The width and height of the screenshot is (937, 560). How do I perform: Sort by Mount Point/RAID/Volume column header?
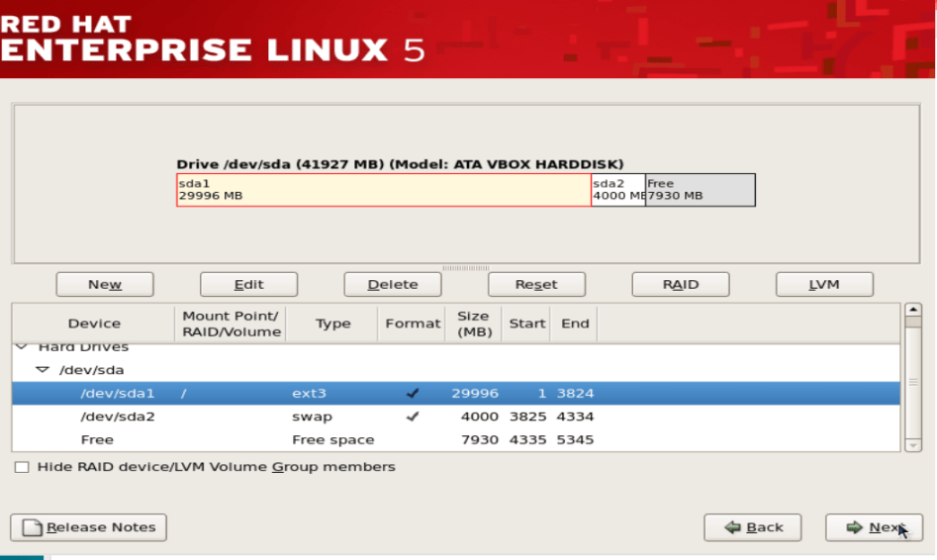tap(231, 324)
